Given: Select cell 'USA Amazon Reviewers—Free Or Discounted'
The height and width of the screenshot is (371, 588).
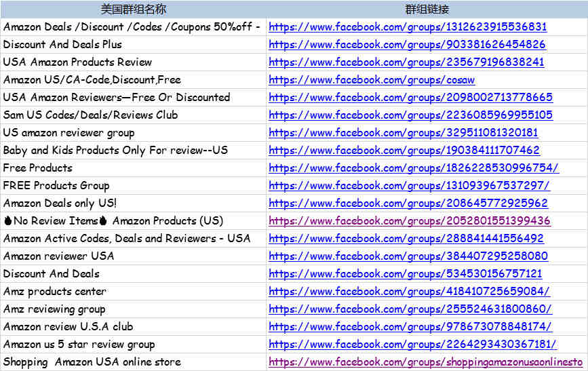Looking at the screenshot, I should point(133,98).
